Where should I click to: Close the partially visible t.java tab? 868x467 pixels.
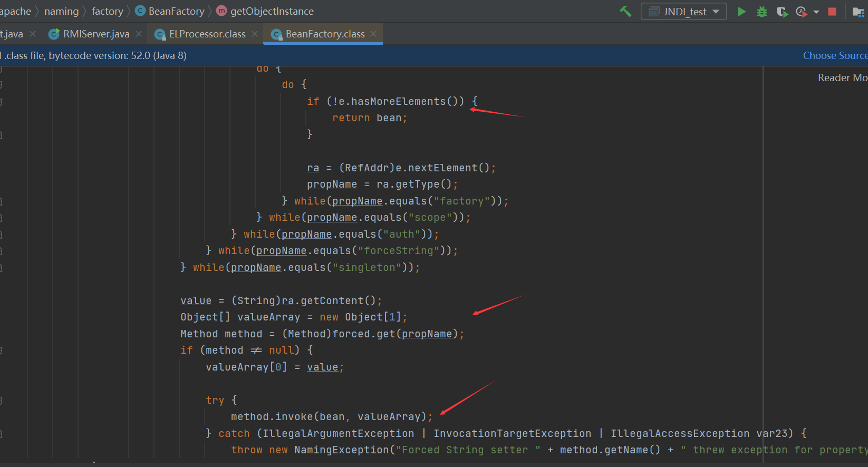click(x=33, y=34)
